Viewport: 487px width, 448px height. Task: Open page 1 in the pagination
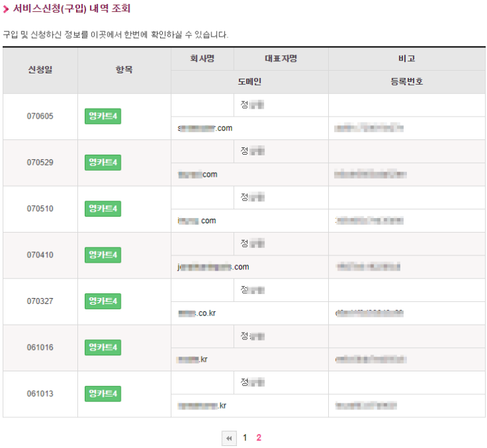coord(245,438)
